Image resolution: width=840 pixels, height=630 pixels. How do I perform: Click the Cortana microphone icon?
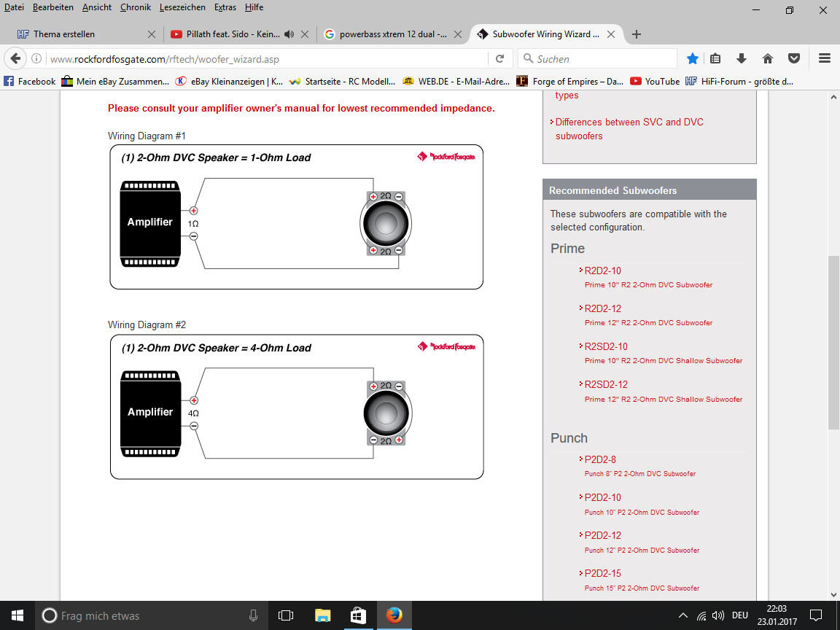pos(254,615)
